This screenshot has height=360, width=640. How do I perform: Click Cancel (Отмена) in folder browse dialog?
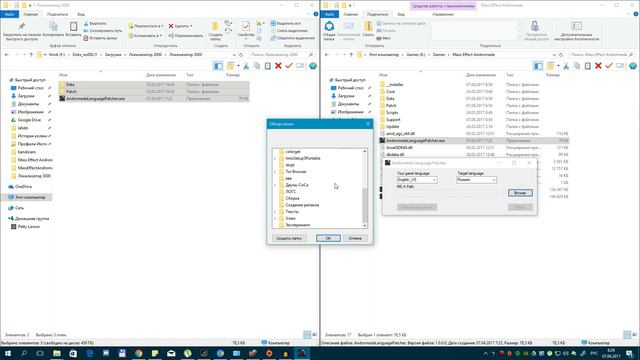click(x=355, y=238)
